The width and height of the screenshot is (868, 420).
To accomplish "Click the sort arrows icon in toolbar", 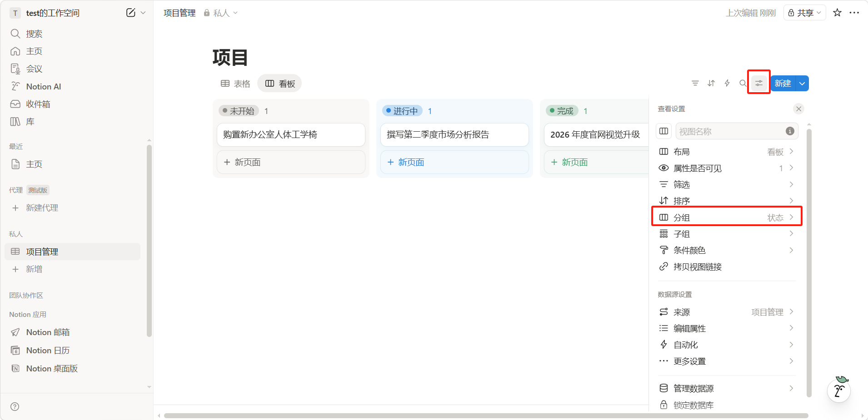I will pos(711,83).
